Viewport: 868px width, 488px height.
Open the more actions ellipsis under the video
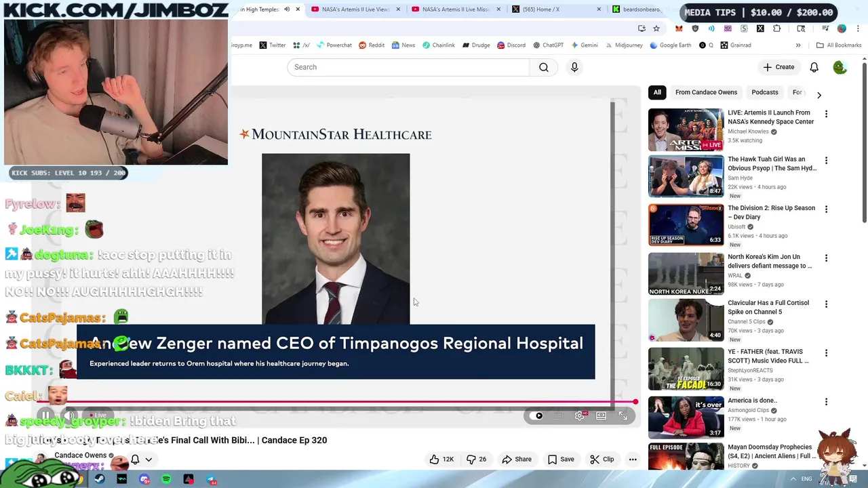pyautogui.click(x=633, y=459)
